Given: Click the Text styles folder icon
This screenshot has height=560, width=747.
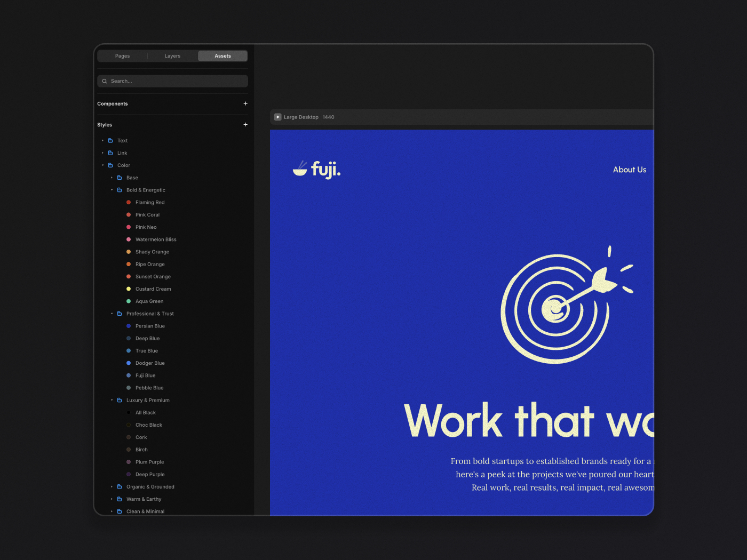Looking at the screenshot, I should click(x=110, y=140).
